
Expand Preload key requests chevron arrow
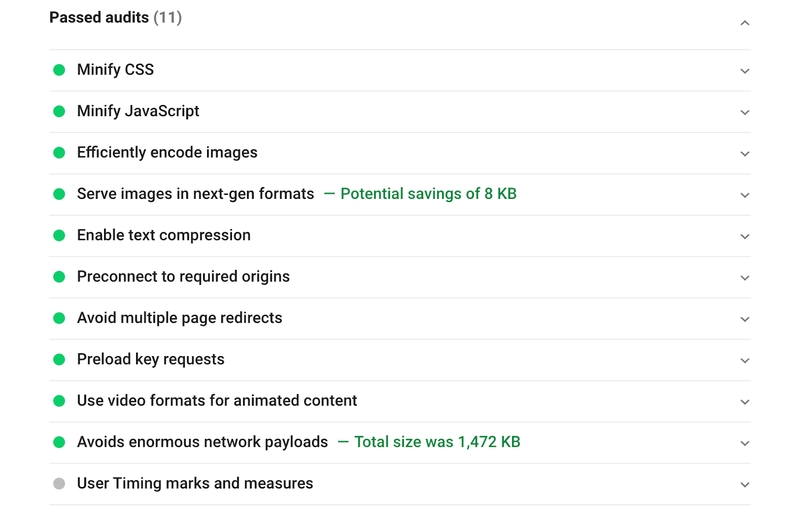[x=745, y=361]
